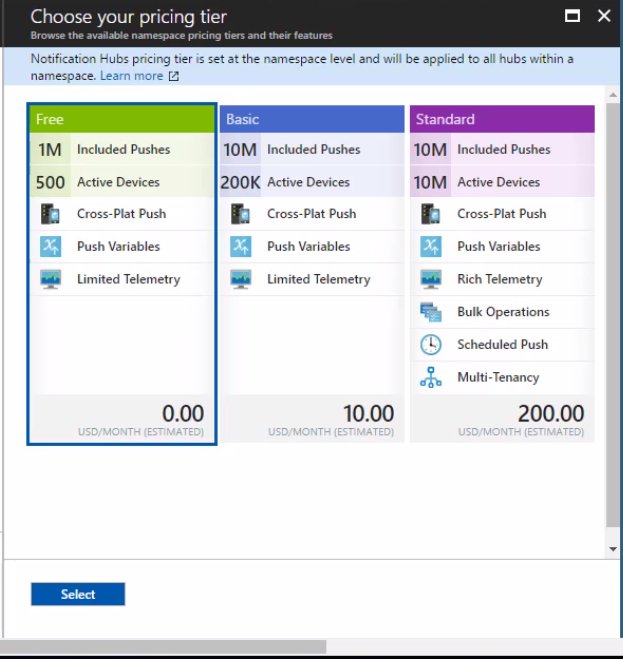The image size is (623, 659).
Task: Choose the Basic tier header
Action: [x=312, y=119]
